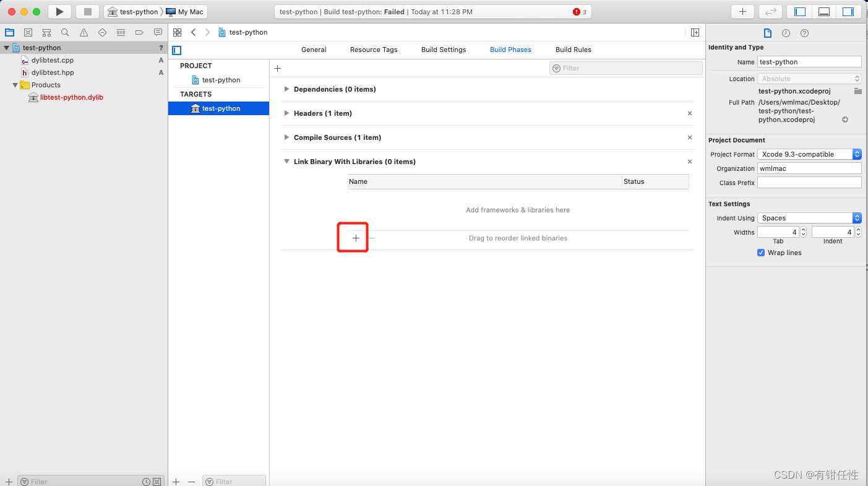
Task: Open the Library with the toolbar plus button
Action: (742, 12)
